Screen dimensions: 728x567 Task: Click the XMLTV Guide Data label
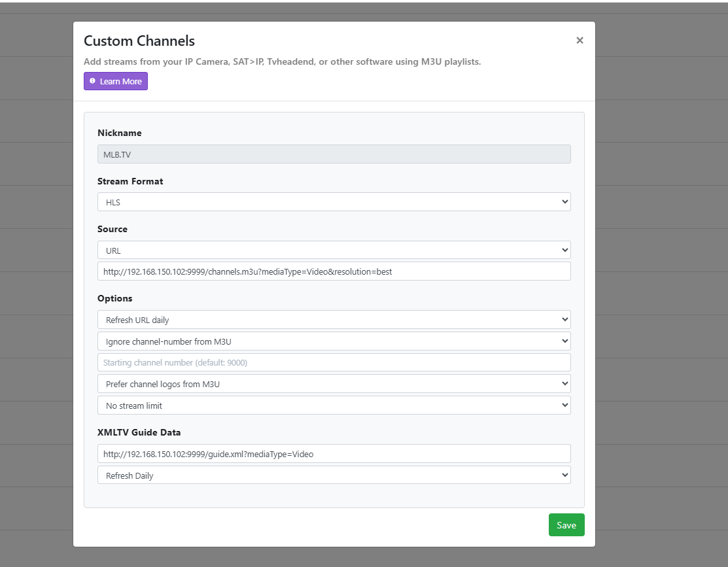point(139,432)
